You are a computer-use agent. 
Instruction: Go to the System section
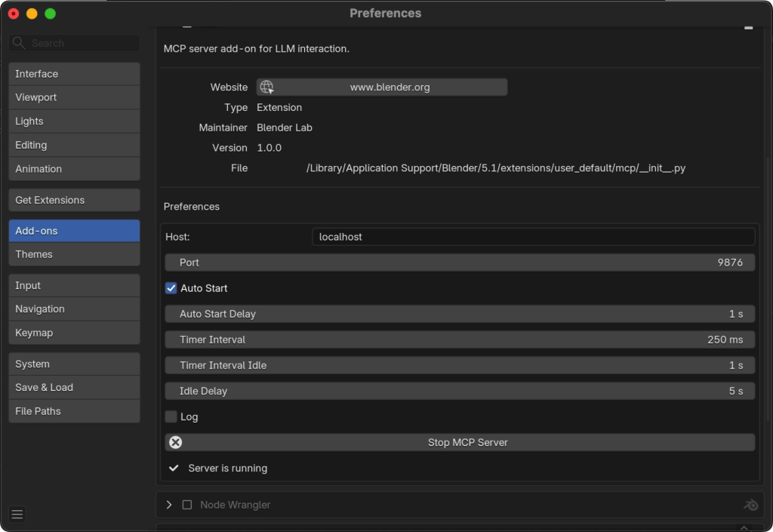[x=75, y=364]
